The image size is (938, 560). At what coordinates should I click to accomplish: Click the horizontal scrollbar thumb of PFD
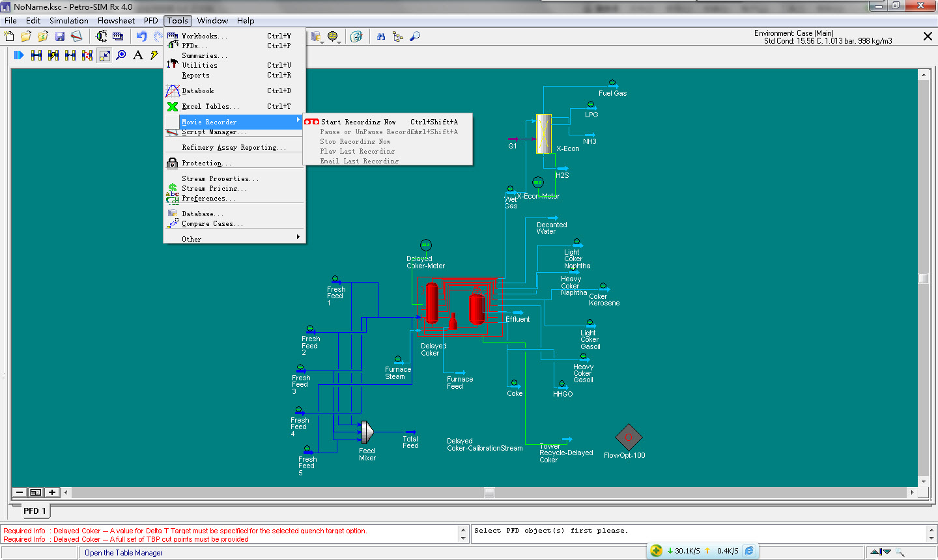490,493
